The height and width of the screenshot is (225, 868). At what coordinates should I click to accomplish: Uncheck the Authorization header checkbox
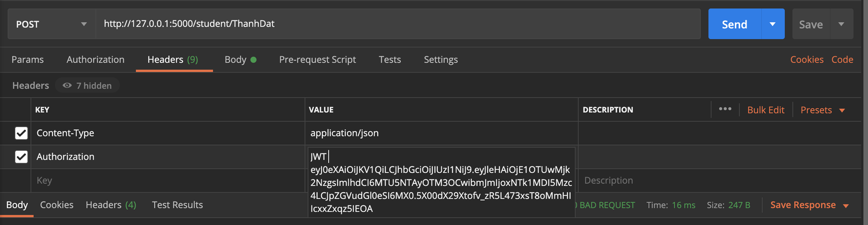pos(21,157)
